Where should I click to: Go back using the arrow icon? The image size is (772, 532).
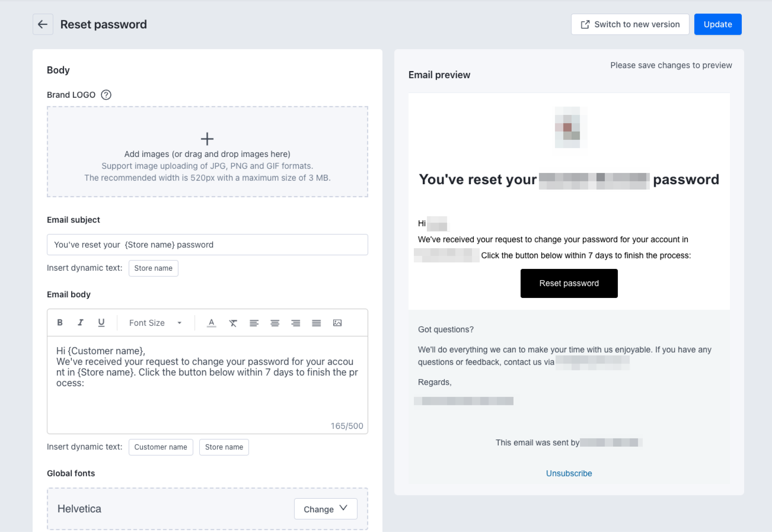pos(43,24)
